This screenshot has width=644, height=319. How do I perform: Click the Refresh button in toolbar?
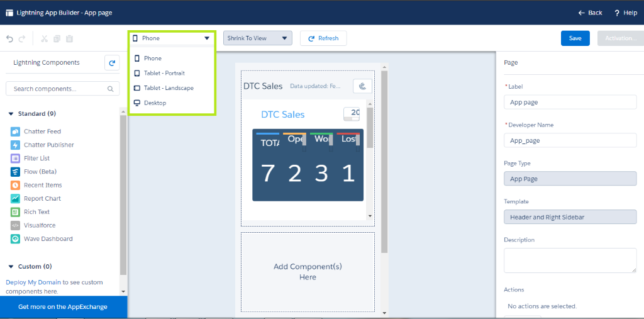coord(323,38)
